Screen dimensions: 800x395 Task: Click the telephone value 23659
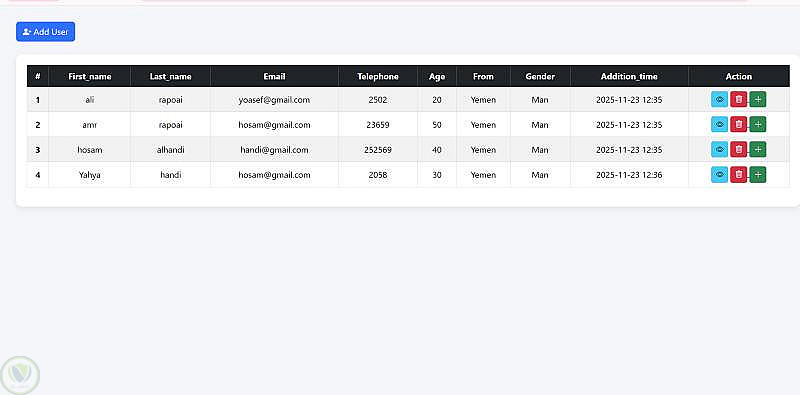tap(378, 125)
